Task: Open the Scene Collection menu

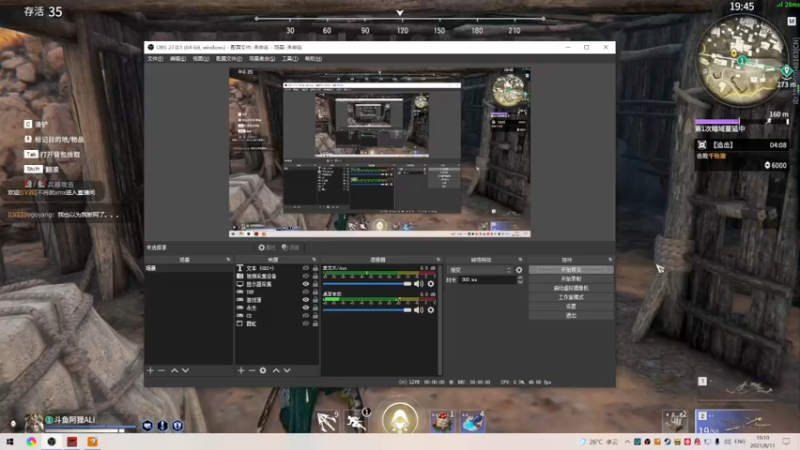Action: [x=262, y=59]
